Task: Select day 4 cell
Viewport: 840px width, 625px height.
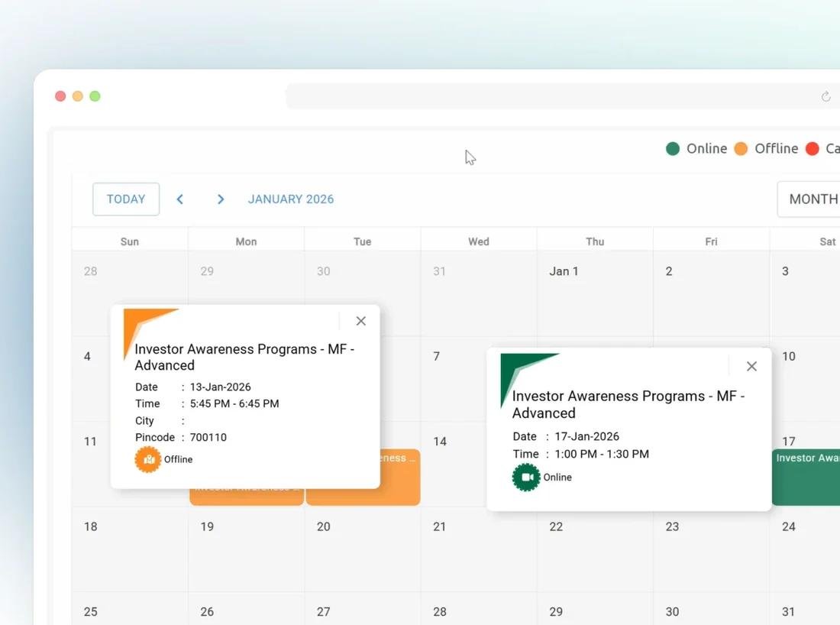Action: pyautogui.click(x=91, y=379)
